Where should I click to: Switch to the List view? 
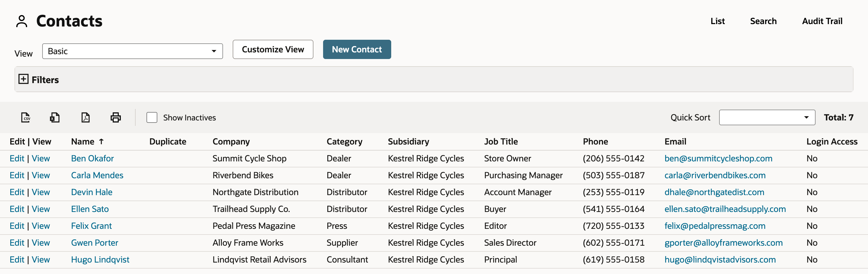coord(717,21)
